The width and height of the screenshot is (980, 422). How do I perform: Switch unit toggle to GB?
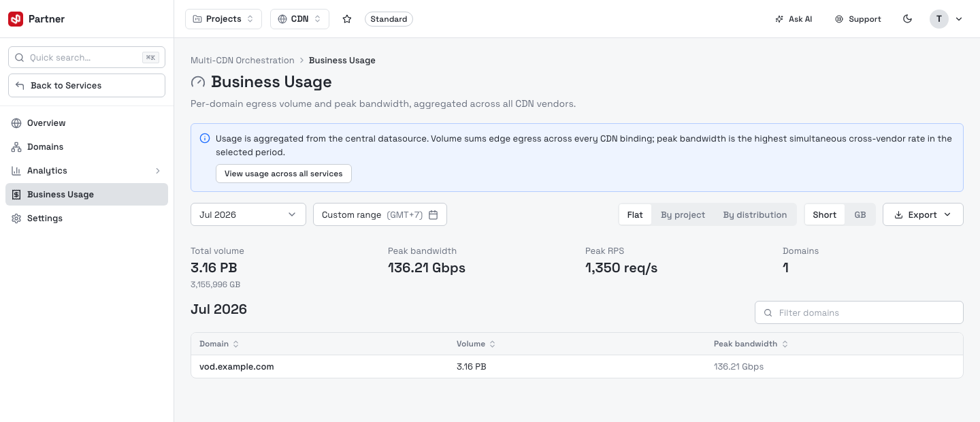(x=860, y=214)
